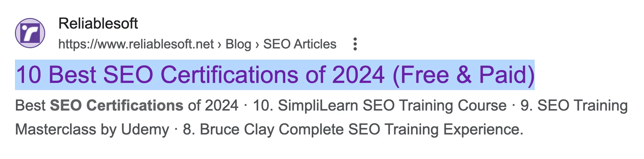Screen dimensions: 644x159
Task: Click the Blog breadcrumb segment
Action: (x=238, y=44)
